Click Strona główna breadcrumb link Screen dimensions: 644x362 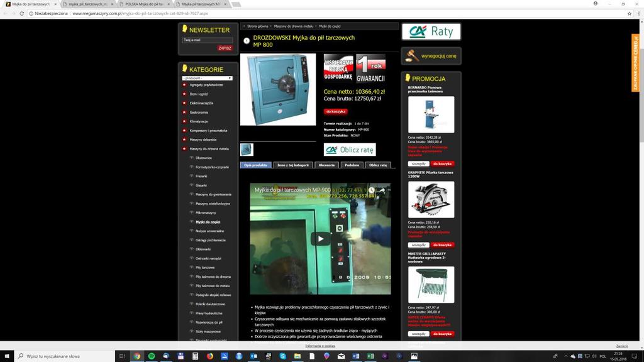pyautogui.click(x=257, y=26)
